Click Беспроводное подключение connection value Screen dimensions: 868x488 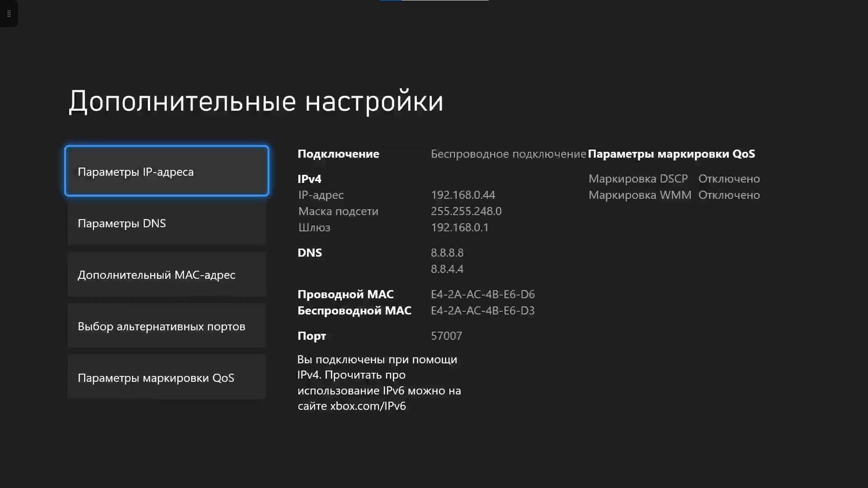(x=508, y=154)
